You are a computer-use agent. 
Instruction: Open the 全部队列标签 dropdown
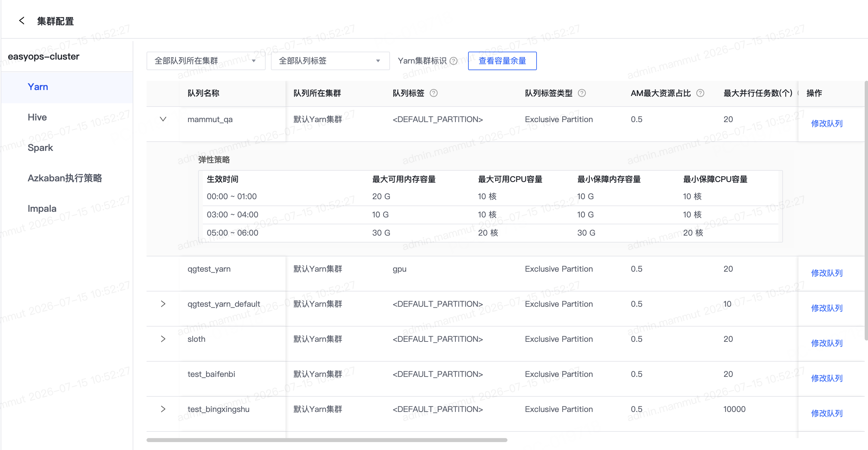click(330, 61)
